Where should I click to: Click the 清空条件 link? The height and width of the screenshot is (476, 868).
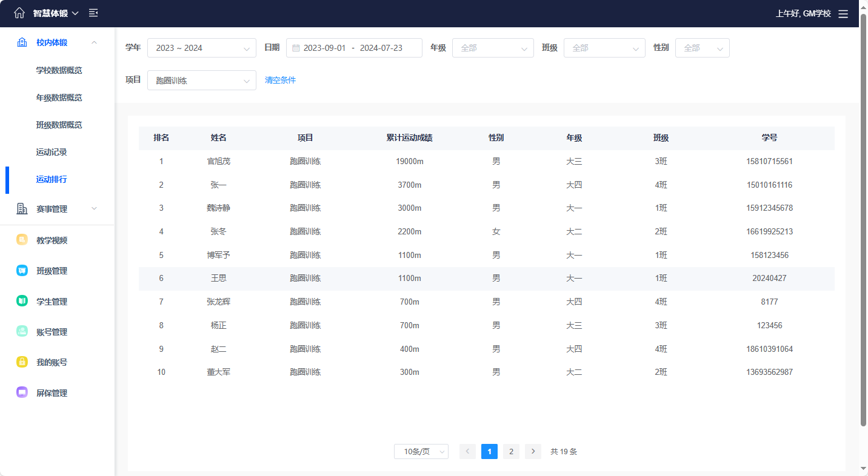click(280, 80)
